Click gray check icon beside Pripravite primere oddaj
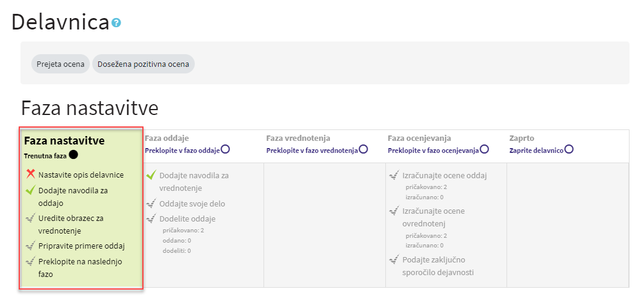 tap(30, 246)
